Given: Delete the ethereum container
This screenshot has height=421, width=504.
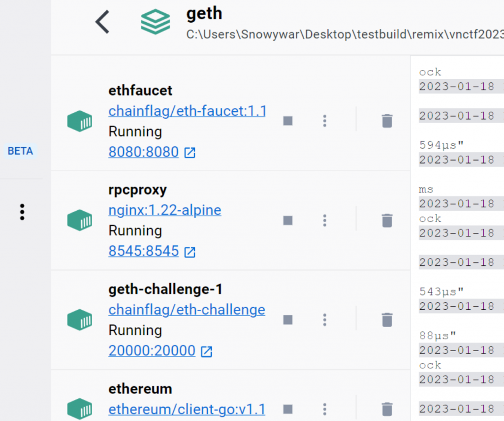Looking at the screenshot, I should pos(387,409).
